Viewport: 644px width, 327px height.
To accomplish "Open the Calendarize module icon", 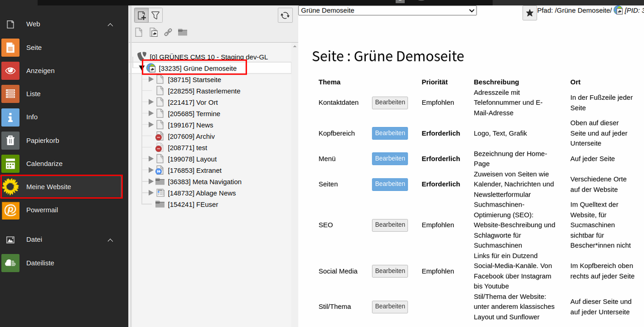I will [10, 164].
